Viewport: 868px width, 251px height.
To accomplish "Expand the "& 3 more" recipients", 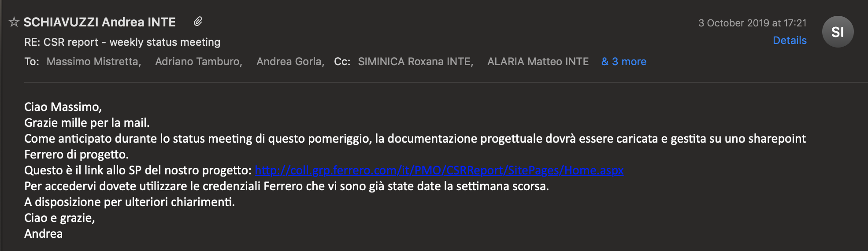I will point(623,62).
